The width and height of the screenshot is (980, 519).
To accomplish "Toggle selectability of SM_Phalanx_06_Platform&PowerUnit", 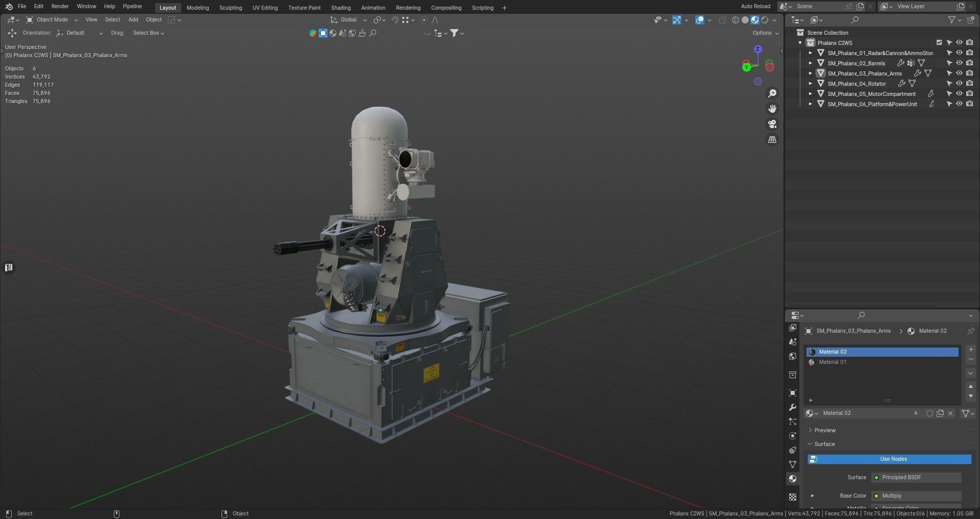I will coord(949,104).
